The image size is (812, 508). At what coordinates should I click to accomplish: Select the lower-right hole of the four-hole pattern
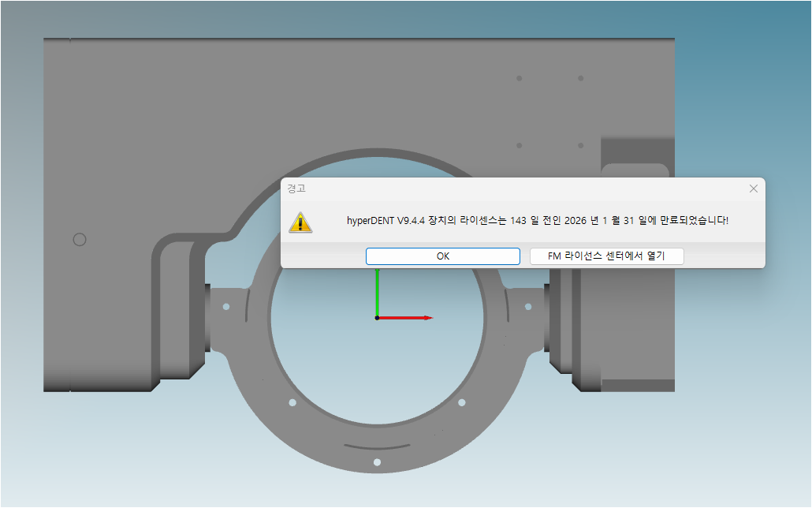tap(581, 145)
